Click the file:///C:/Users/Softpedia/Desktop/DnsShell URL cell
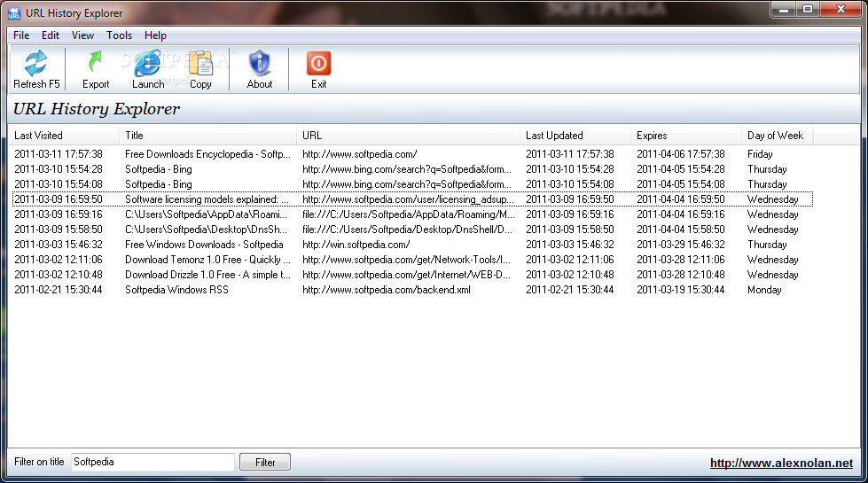This screenshot has width=868, height=483. coord(408,229)
